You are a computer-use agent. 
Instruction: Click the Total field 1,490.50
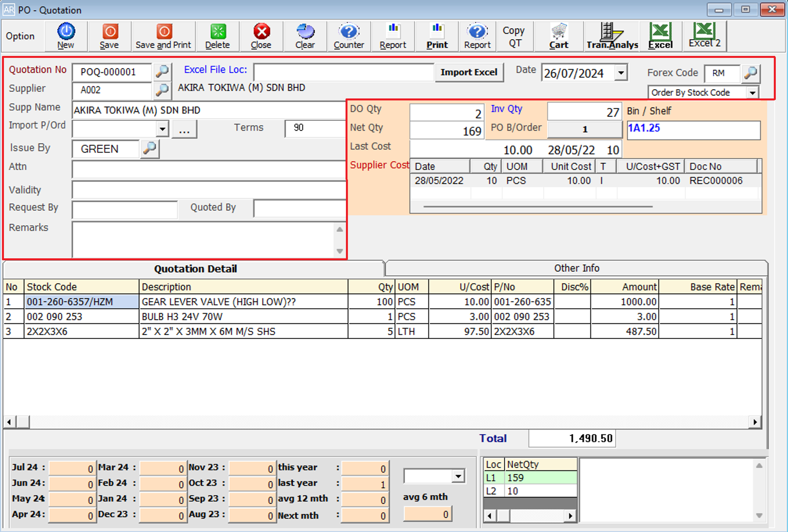click(572, 439)
